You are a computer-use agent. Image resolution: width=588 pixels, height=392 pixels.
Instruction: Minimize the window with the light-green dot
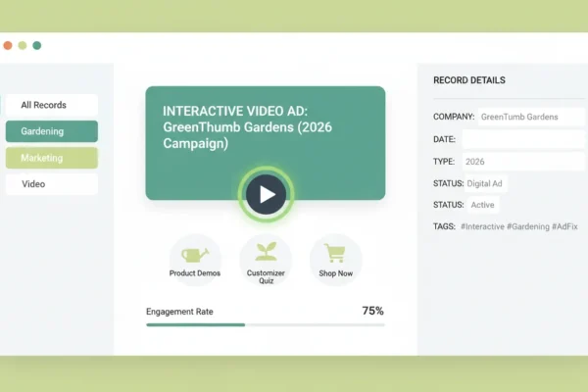(x=23, y=45)
